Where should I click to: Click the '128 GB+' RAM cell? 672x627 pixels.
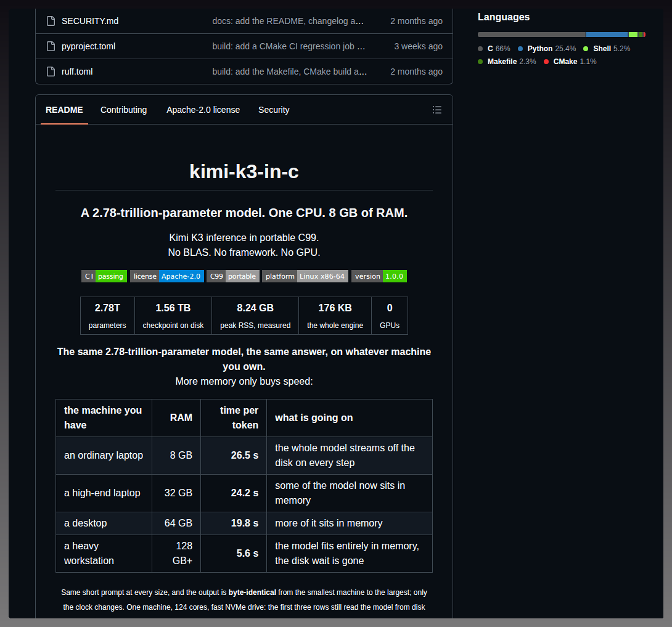pos(176,554)
